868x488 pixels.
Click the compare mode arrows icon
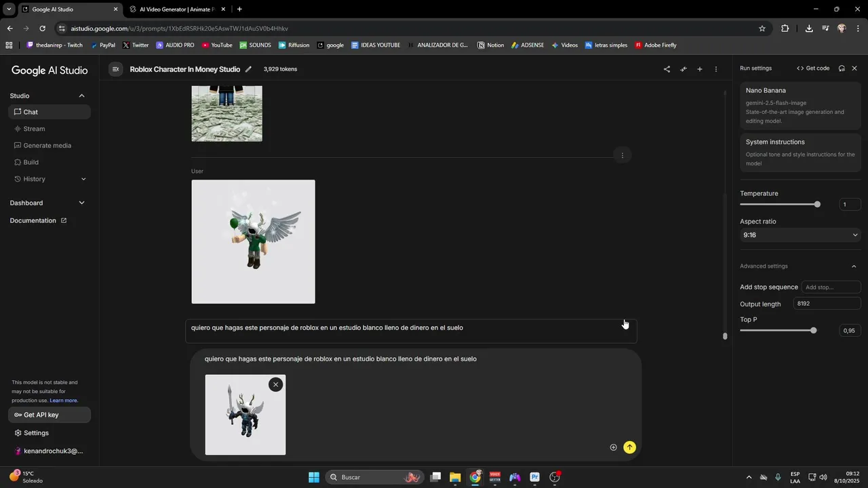click(684, 69)
